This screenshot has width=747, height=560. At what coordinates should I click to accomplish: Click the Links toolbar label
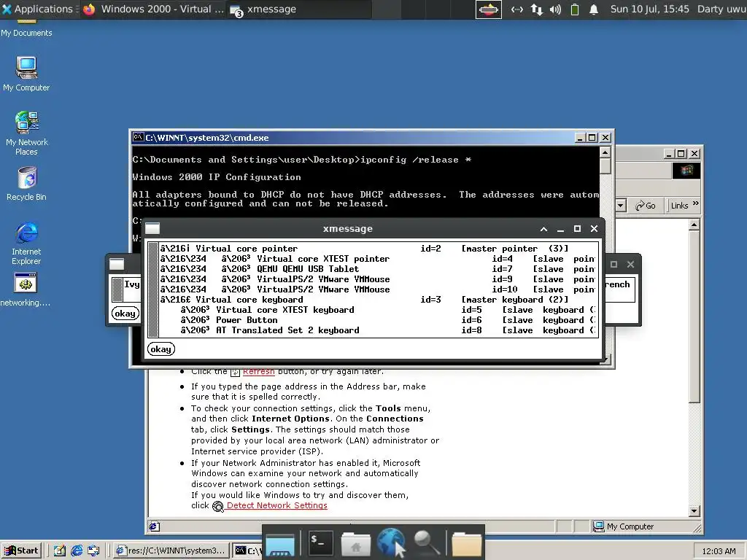pos(679,206)
